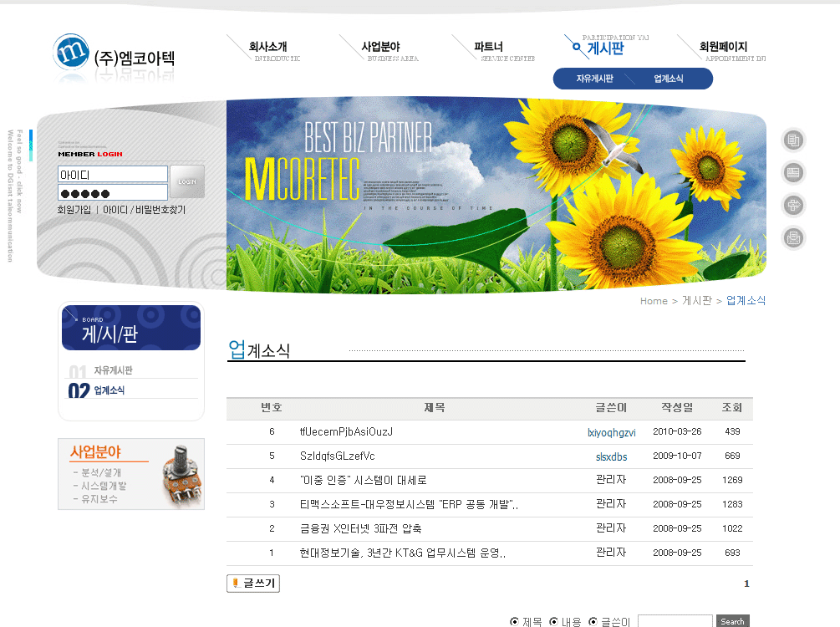
Task: Click the second round quick-menu icon on the right
Action: 793,173
